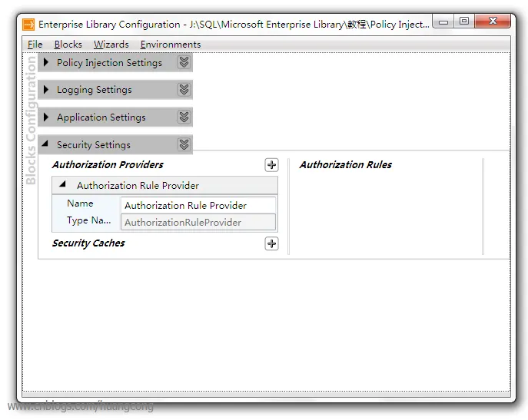Select Security Settings header text
528x420 pixels.
coord(93,145)
